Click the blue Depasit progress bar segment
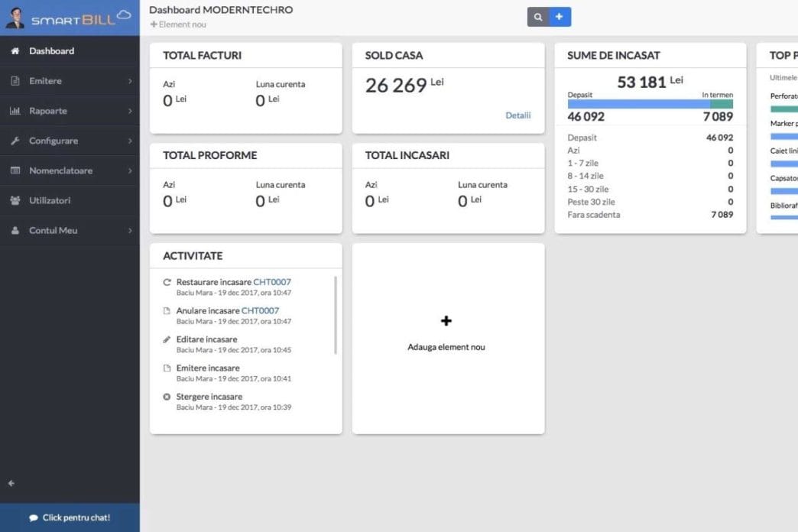 point(638,104)
